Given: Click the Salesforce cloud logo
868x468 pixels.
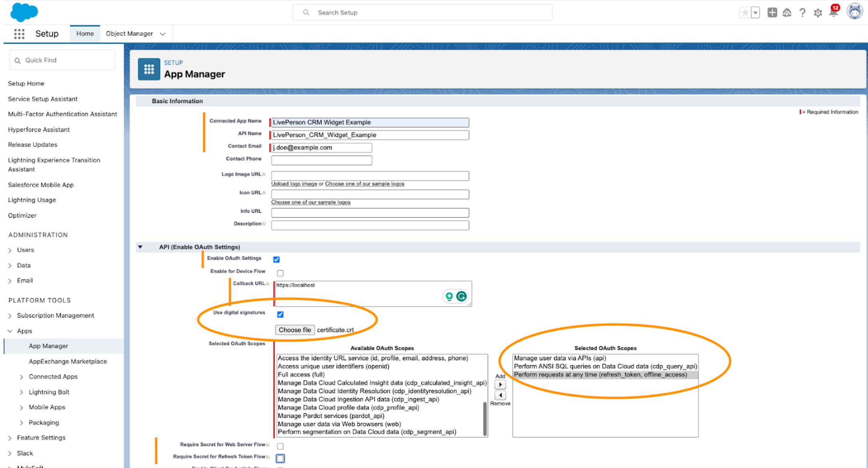Looking at the screenshot, I should point(24,12).
